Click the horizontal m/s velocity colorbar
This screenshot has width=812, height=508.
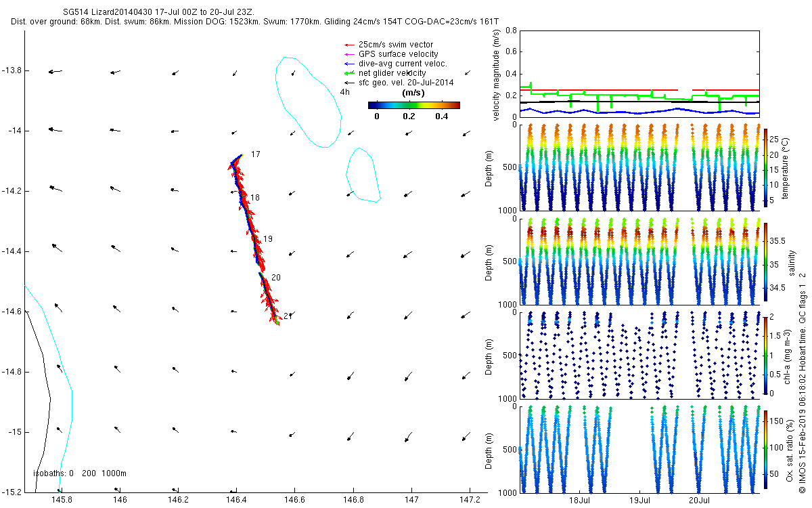click(413, 105)
